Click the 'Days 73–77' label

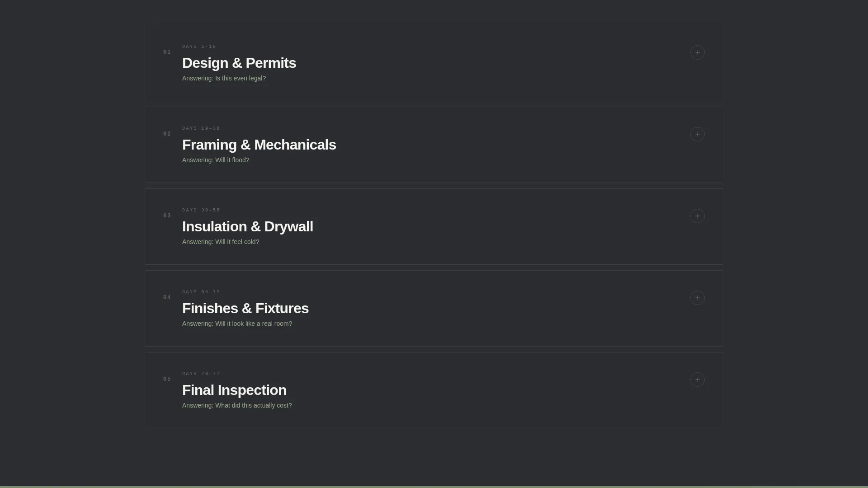click(x=201, y=374)
